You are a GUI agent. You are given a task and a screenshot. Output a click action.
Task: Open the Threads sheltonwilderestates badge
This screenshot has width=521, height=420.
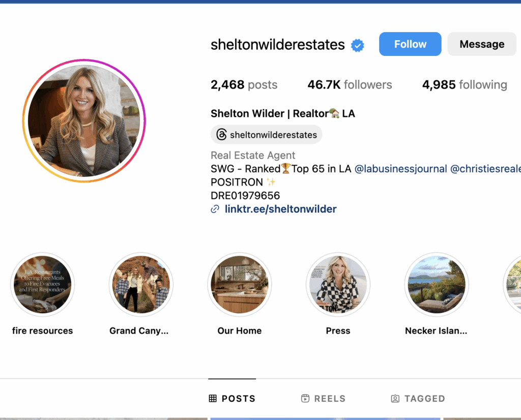[267, 135]
